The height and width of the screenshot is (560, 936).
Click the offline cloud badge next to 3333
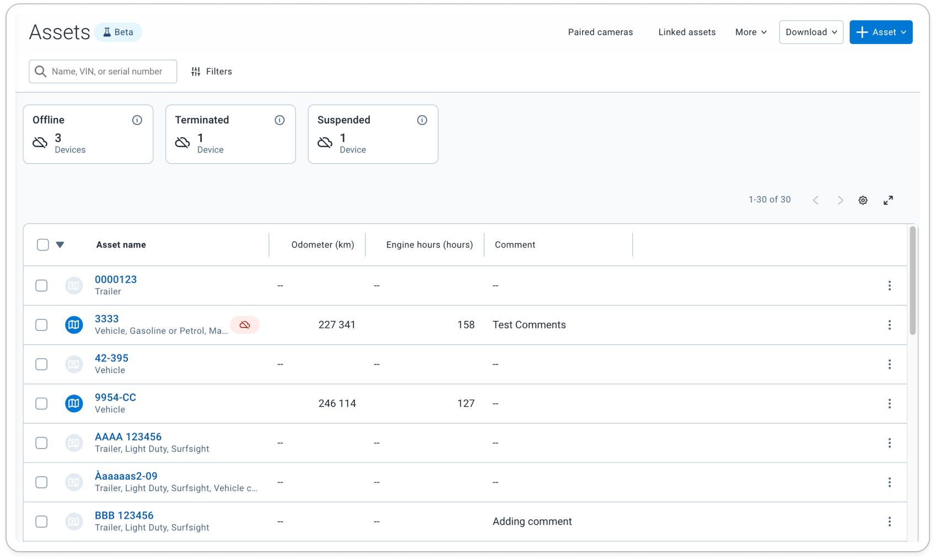click(245, 325)
